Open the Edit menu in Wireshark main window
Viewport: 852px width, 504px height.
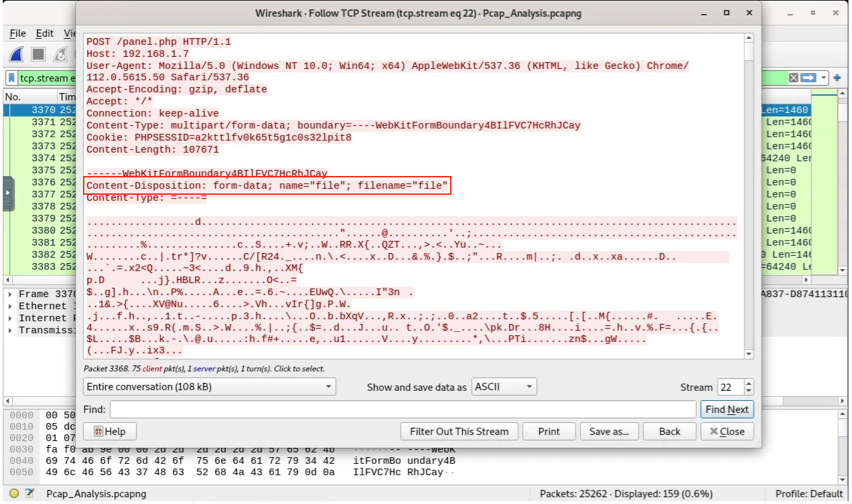tap(45, 33)
